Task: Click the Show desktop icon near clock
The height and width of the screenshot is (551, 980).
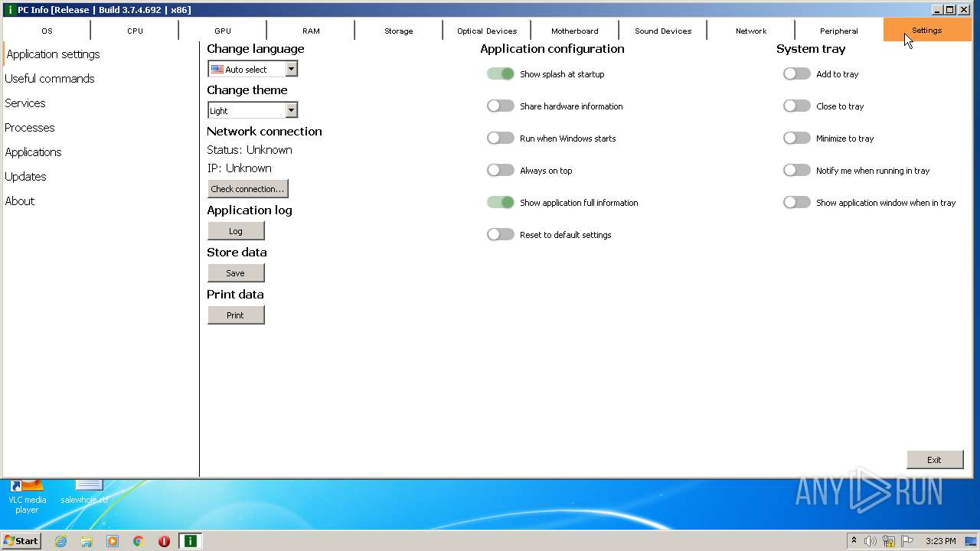Action: point(971,541)
